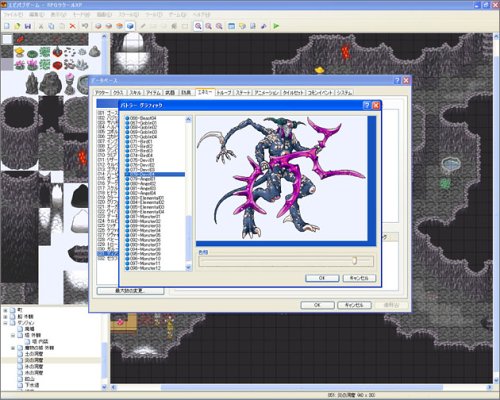The image size is (500, 400).
Task: Click the 最大数の変更 button in Database
Action: click(130, 291)
